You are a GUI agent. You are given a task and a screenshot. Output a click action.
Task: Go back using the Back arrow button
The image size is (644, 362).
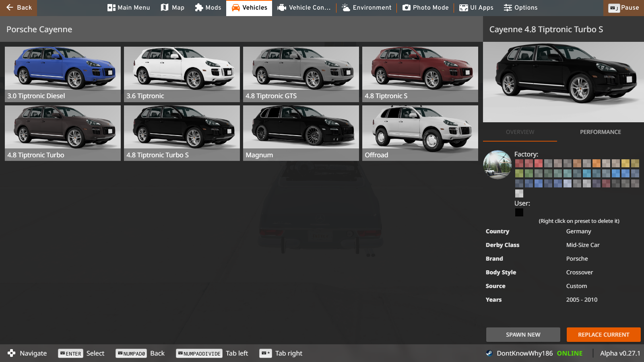[19, 8]
